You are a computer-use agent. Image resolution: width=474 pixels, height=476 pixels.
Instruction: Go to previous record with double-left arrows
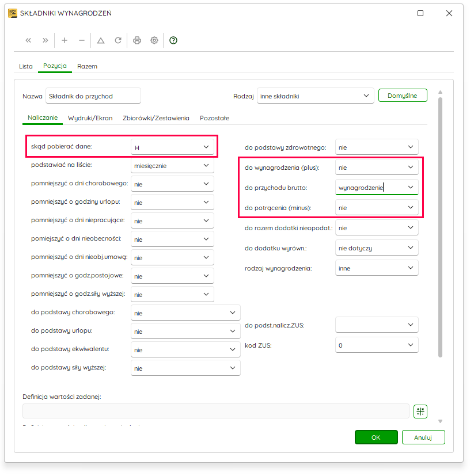click(x=28, y=40)
